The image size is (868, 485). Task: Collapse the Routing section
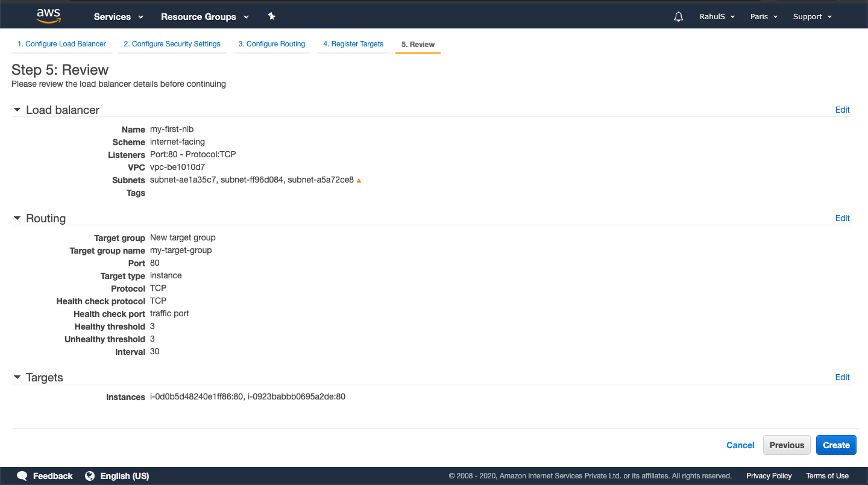click(x=17, y=218)
